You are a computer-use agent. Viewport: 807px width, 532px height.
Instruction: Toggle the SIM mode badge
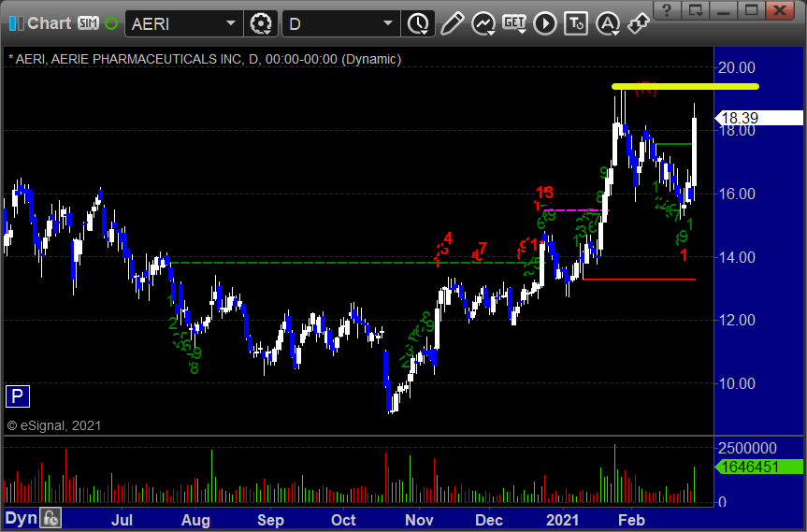point(88,23)
